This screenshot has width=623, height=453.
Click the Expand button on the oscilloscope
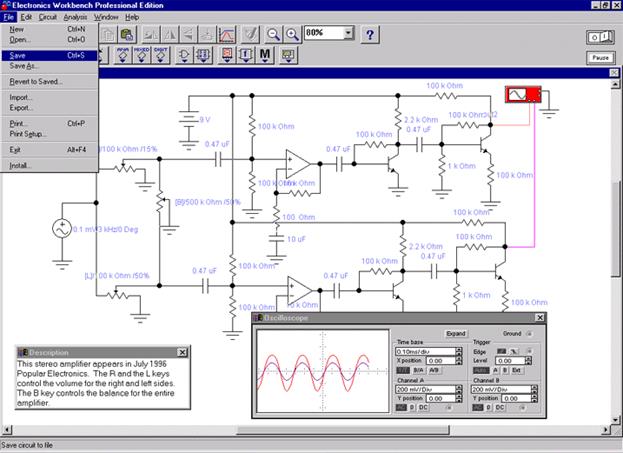[456, 334]
